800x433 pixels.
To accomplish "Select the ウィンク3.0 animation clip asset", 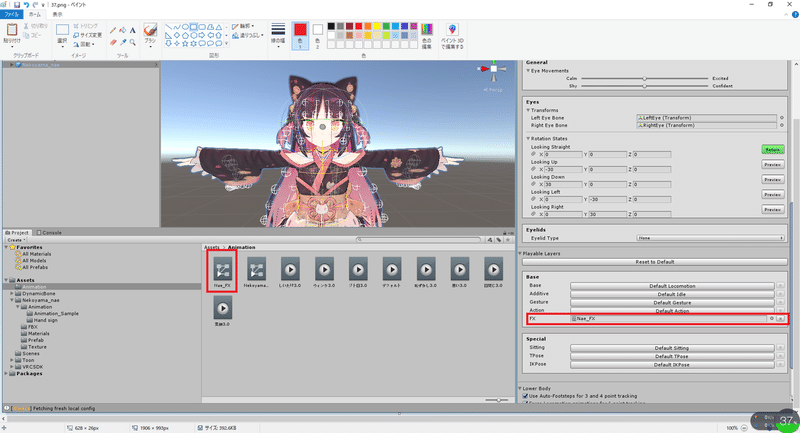I will (324, 272).
